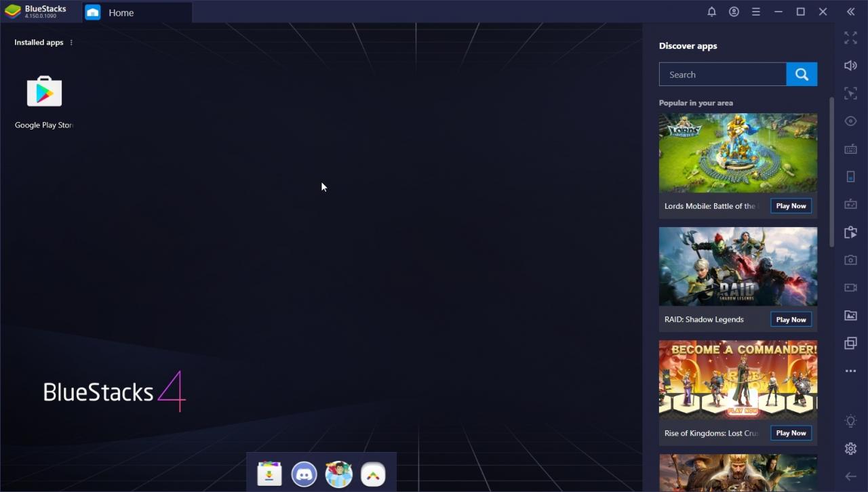868x492 pixels.
Task: Click Play Now for Rise of Kingdoms
Action: [x=791, y=433]
